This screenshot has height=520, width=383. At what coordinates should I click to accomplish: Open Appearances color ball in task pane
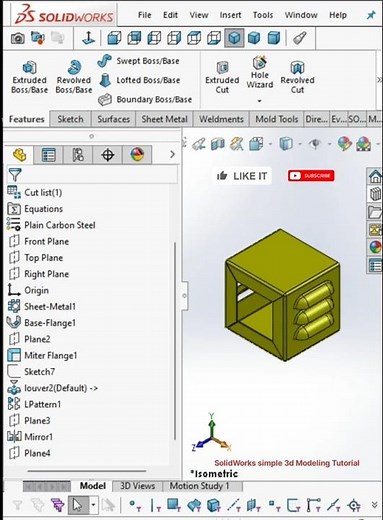[375, 248]
